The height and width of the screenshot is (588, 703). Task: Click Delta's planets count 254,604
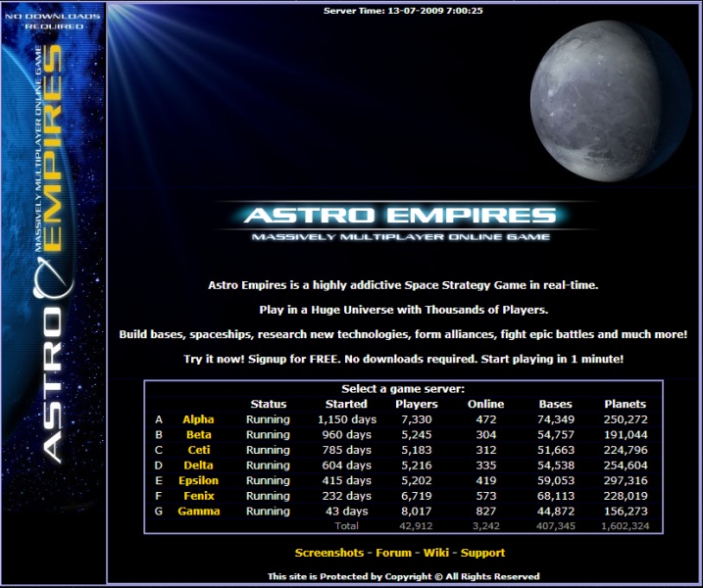coord(626,465)
